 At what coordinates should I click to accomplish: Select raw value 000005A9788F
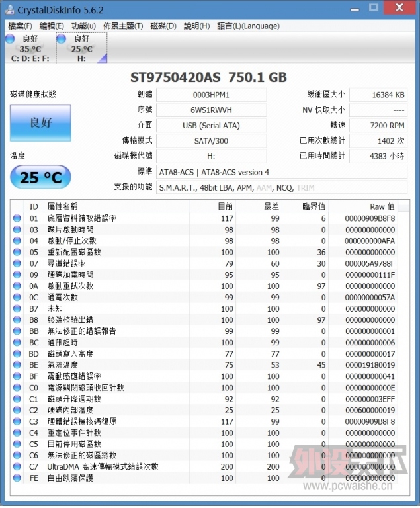[x=370, y=264]
